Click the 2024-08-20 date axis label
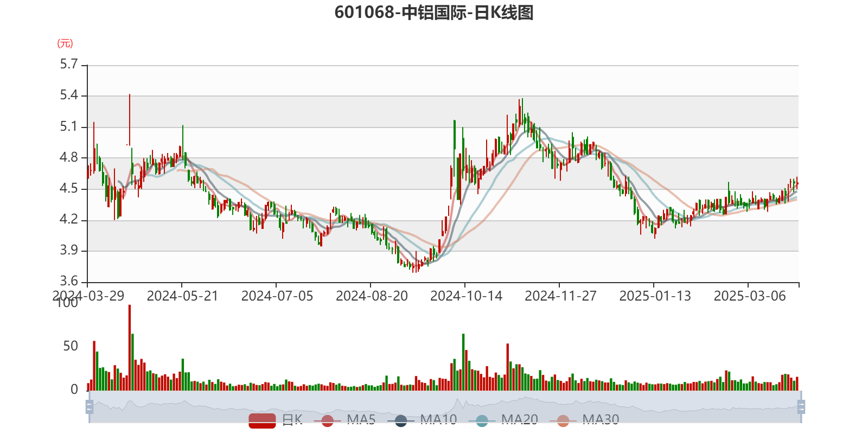Image resolution: width=868 pixels, height=434 pixels. (x=372, y=296)
